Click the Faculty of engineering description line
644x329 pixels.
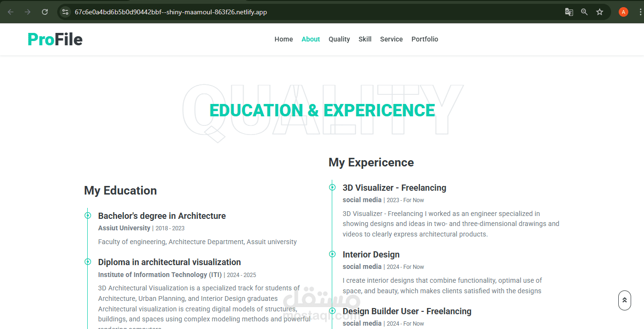(x=197, y=242)
